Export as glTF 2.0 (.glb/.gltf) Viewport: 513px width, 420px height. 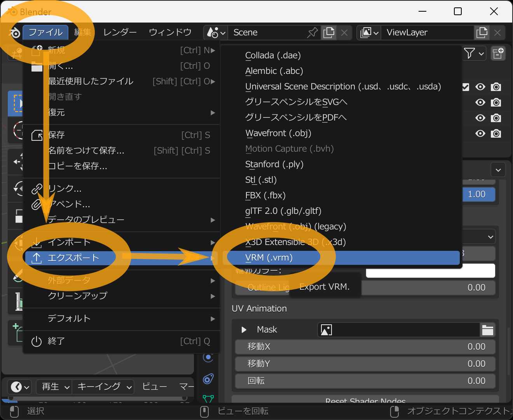click(341, 211)
